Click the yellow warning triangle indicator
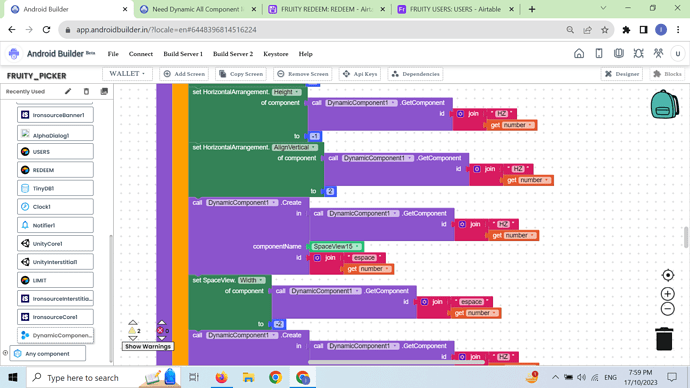690x388 pixels. click(x=132, y=330)
